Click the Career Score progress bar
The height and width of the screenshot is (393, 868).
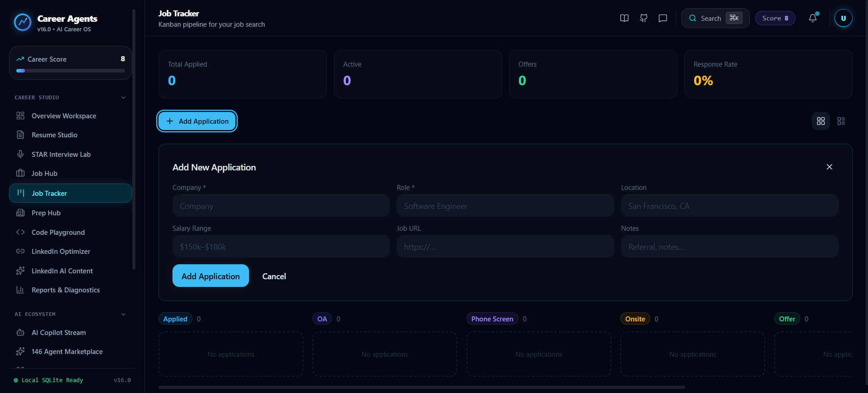coord(71,71)
